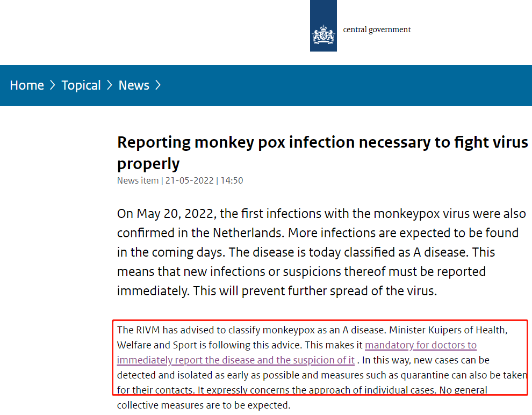Click the 'central government' wordmark text
This screenshot has height=415, width=532.
(x=377, y=30)
